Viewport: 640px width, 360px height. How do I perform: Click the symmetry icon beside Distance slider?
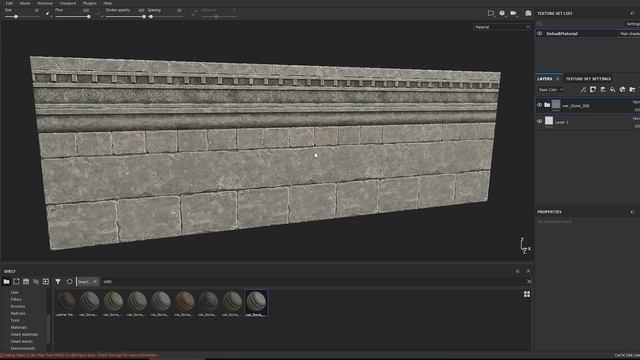(x=194, y=13)
